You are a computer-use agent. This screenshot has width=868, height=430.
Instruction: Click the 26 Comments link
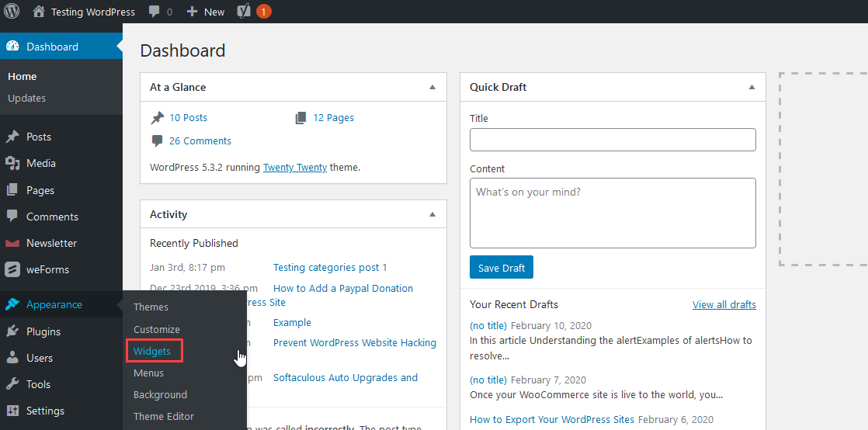200,140
